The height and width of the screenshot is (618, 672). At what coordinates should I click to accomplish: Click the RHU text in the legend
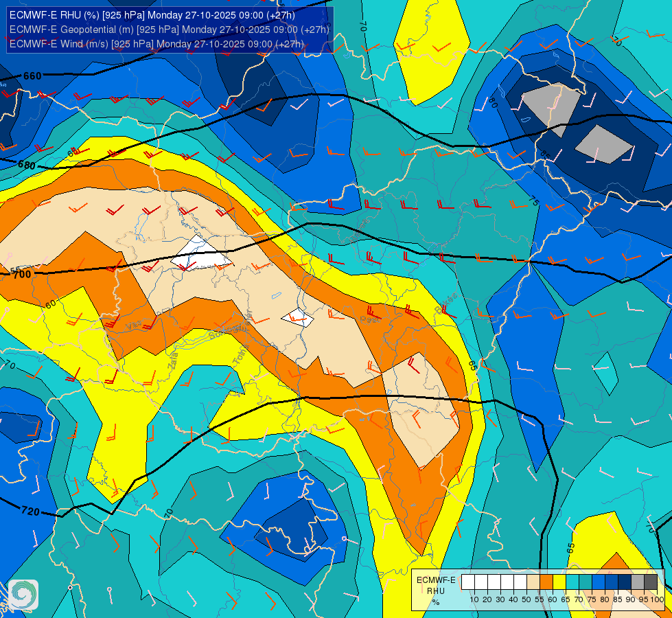coord(436,591)
